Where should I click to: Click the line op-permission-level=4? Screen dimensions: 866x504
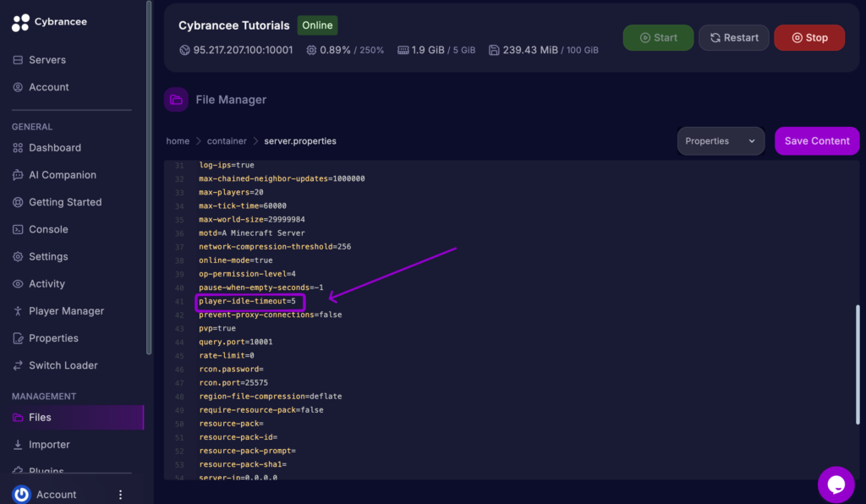tap(247, 274)
